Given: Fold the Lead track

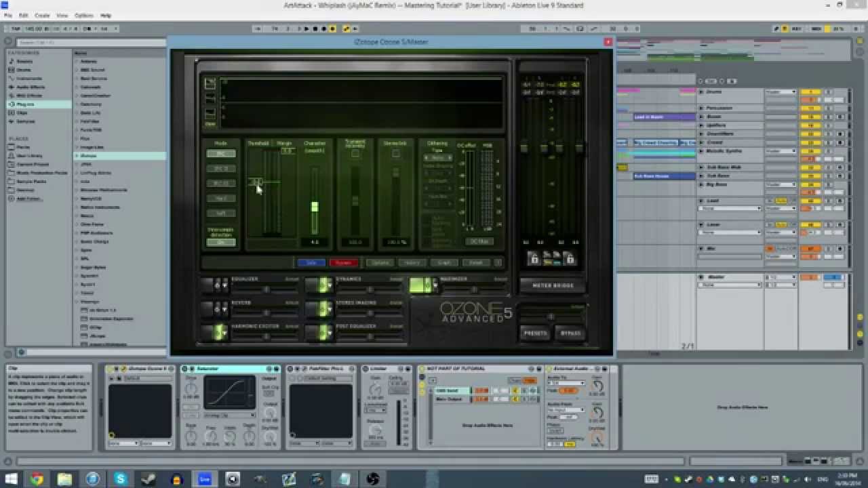Looking at the screenshot, I should click(701, 201).
